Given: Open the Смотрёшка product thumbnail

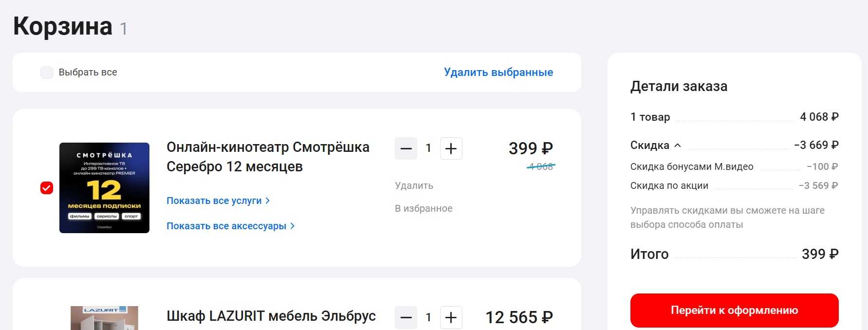Looking at the screenshot, I should [104, 188].
